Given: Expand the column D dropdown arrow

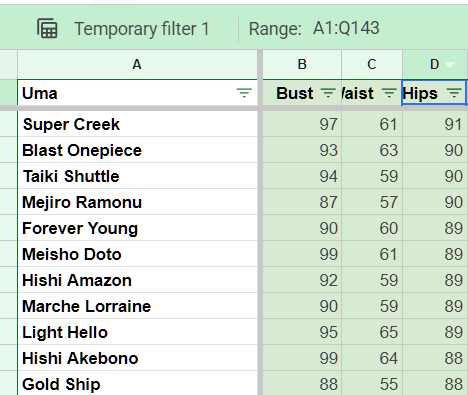Looking at the screenshot, I should (x=450, y=64).
